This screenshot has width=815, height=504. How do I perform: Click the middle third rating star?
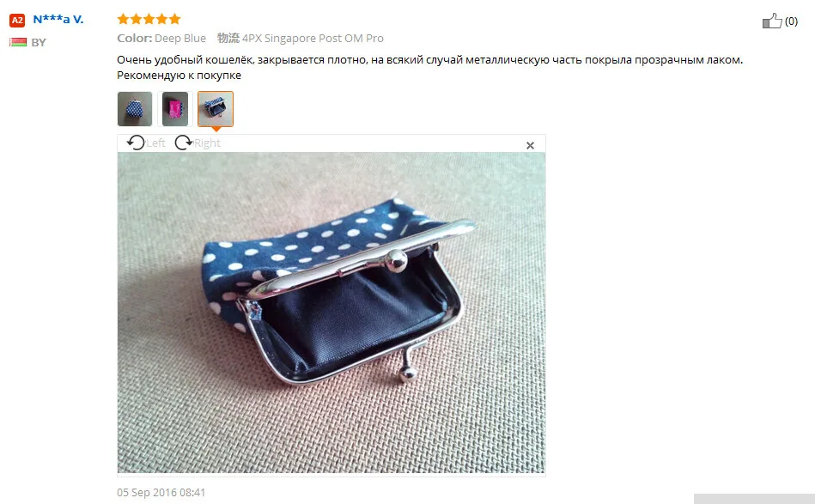click(149, 19)
